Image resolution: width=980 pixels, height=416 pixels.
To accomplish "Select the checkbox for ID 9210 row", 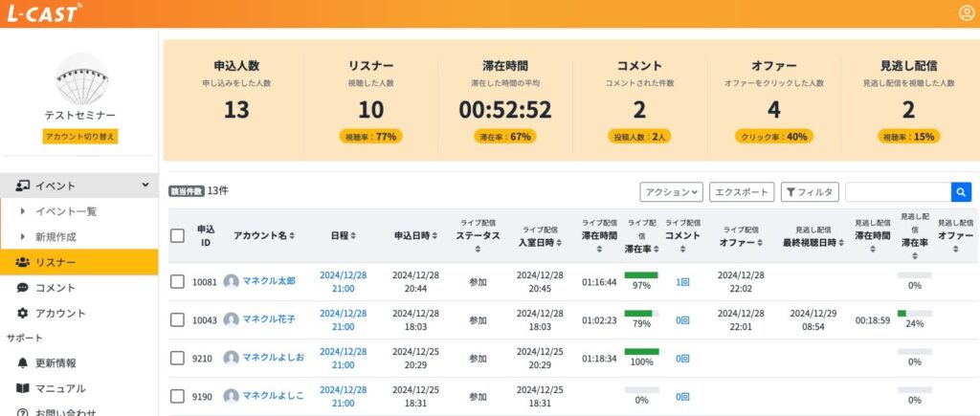I will 177,358.
